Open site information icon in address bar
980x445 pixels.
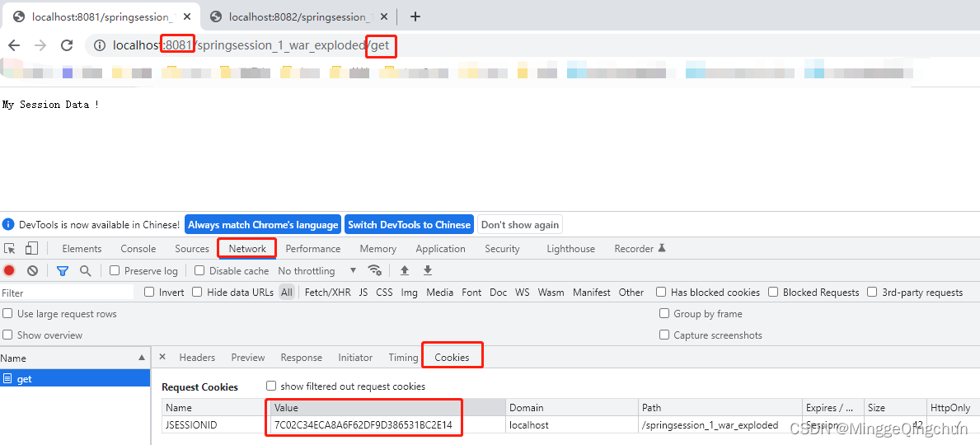[x=100, y=45]
